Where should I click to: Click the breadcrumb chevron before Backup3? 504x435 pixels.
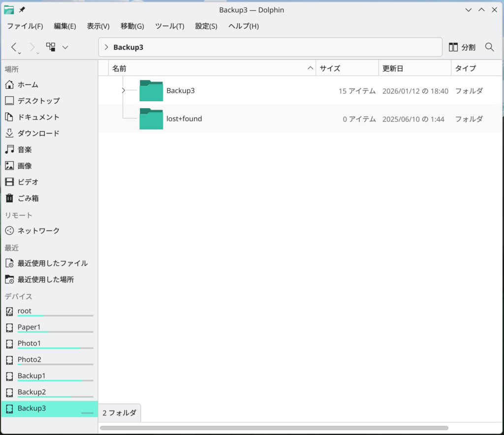(106, 47)
